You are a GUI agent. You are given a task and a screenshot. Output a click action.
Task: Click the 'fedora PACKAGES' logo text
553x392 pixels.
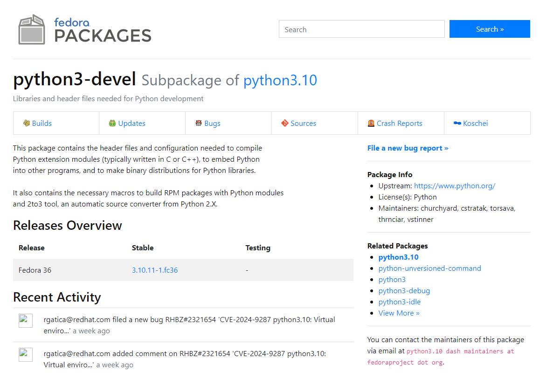tap(103, 31)
